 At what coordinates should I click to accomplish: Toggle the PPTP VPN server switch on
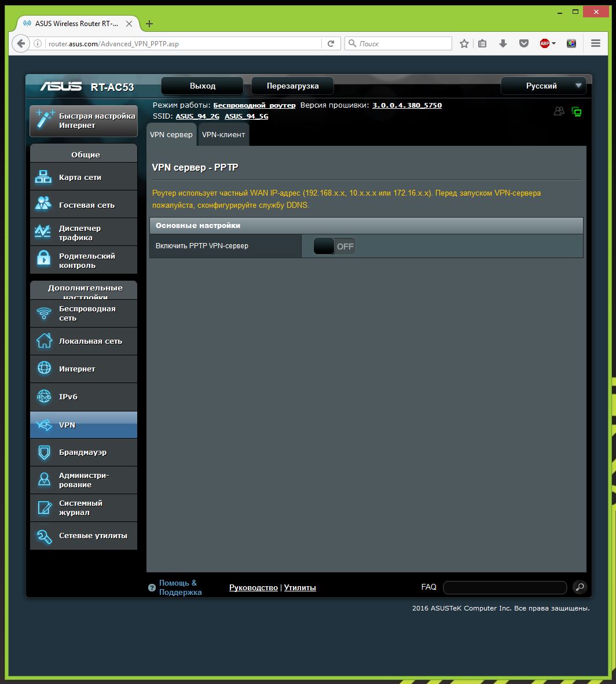coord(334,246)
